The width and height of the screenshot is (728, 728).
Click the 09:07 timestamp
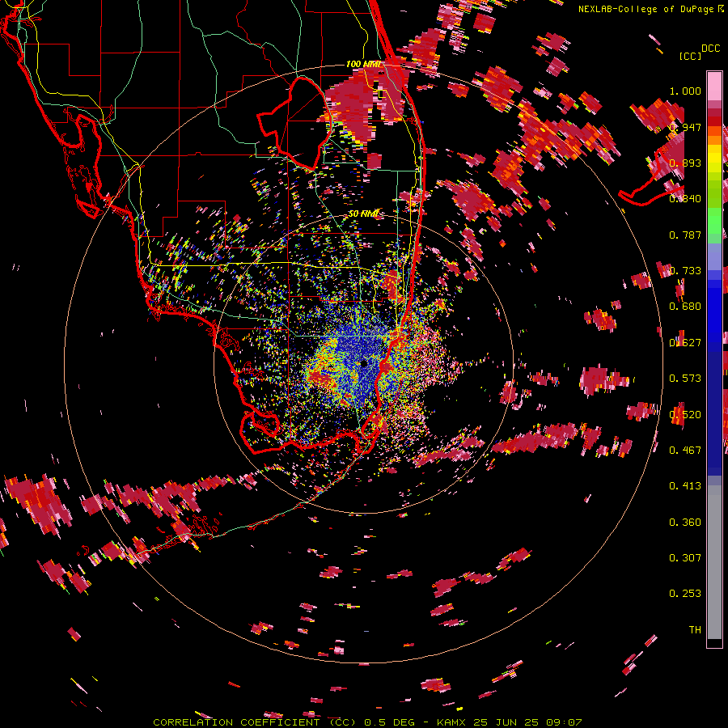pyautogui.click(x=564, y=722)
